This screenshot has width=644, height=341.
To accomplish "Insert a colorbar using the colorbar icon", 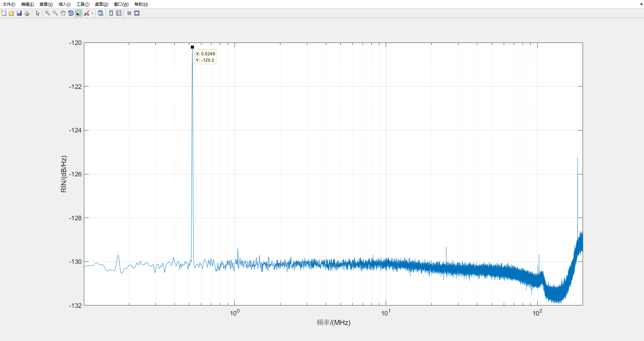I will [111, 13].
